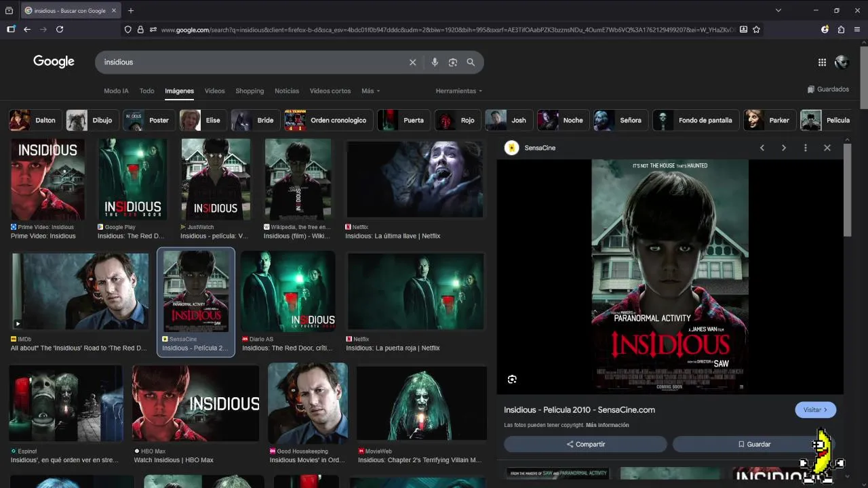Screen dimensions: 868x488
Task: Reload the page with the refresh icon
Action: (60, 29)
